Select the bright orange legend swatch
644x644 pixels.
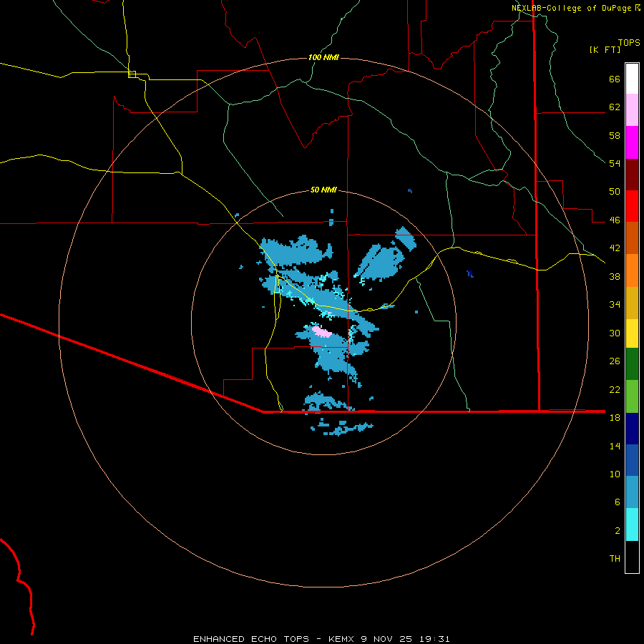coord(632,270)
